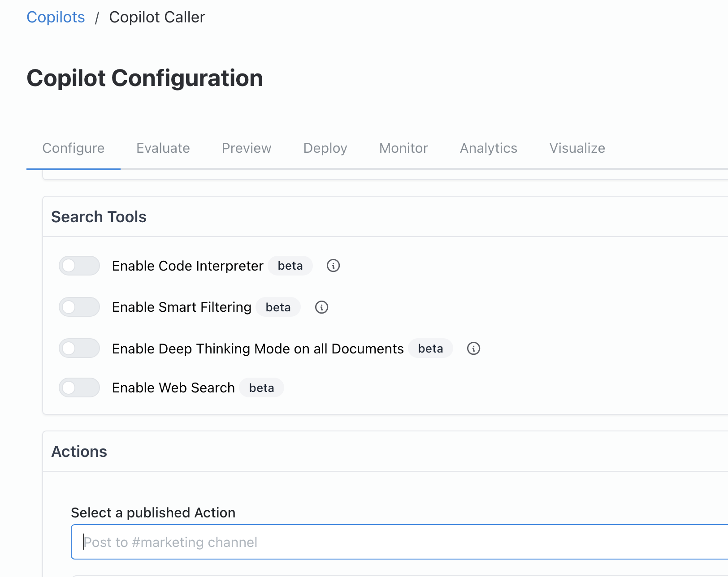Open the published Action selector
Image resolution: width=728 pixels, height=577 pixels.
(394, 542)
